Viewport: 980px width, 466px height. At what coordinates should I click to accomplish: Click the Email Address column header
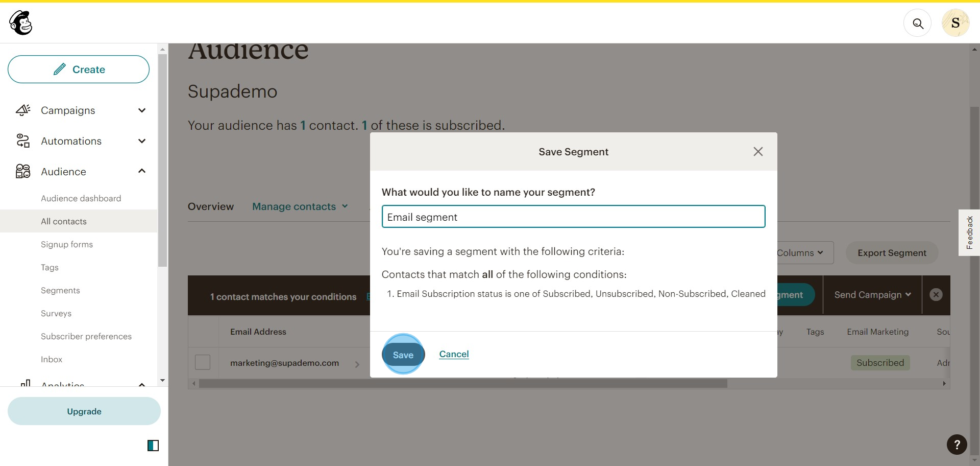click(x=258, y=332)
